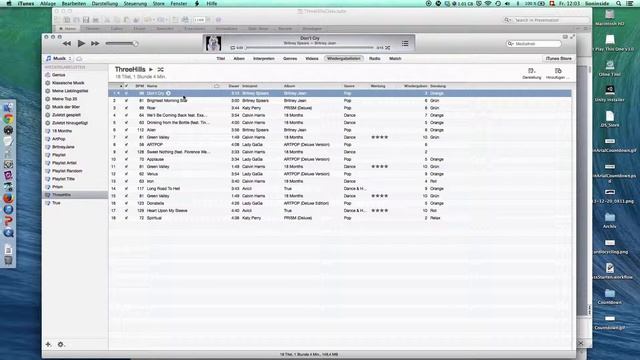Click Spotlight magnifier in the menu bar
The height and width of the screenshot is (360, 640).
(x=619, y=3)
